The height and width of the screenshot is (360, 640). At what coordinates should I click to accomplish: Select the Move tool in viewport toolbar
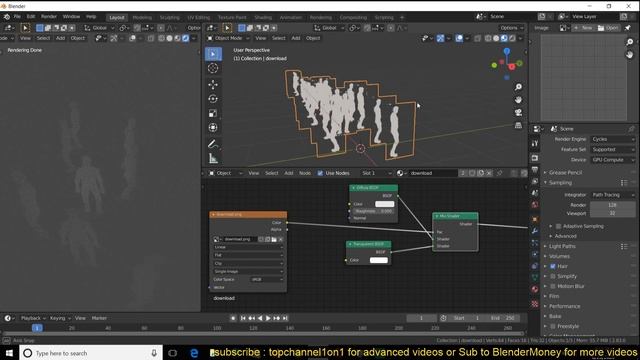click(213, 84)
